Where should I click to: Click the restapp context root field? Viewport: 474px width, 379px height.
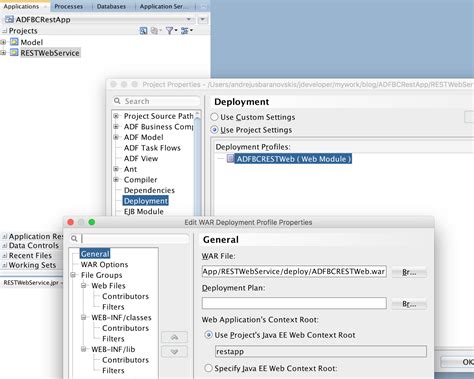[x=321, y=351]
